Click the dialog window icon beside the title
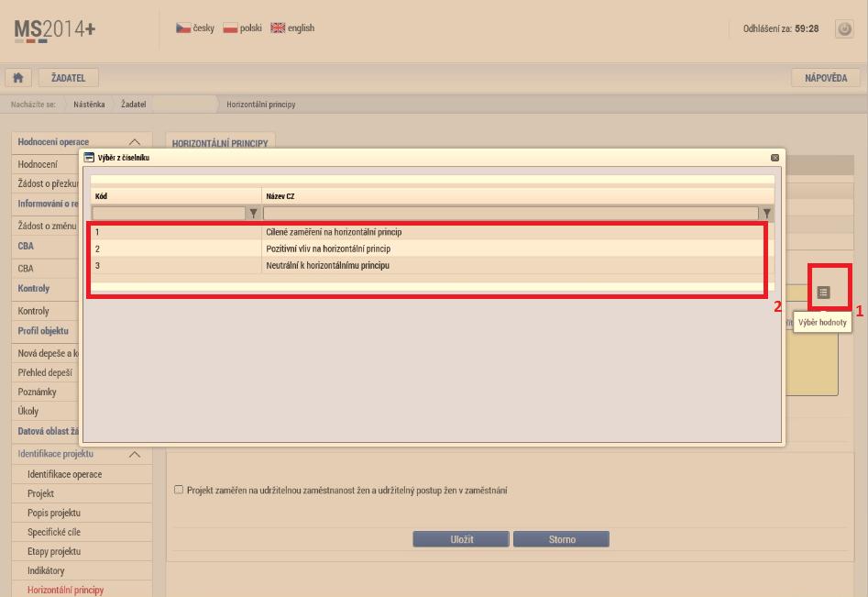Screen dimensions: 868x597 [x=89, y=158]
